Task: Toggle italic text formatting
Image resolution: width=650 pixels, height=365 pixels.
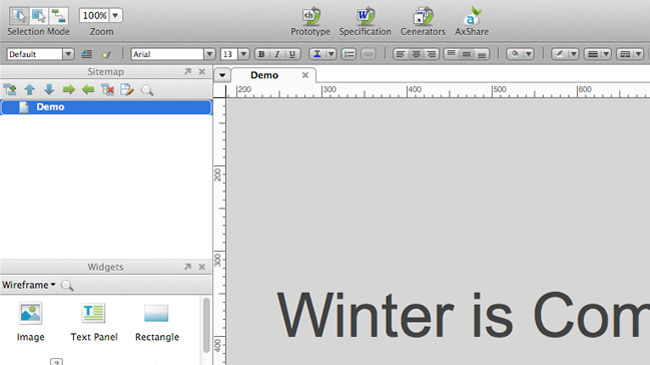Action: [x=277, y=54]
